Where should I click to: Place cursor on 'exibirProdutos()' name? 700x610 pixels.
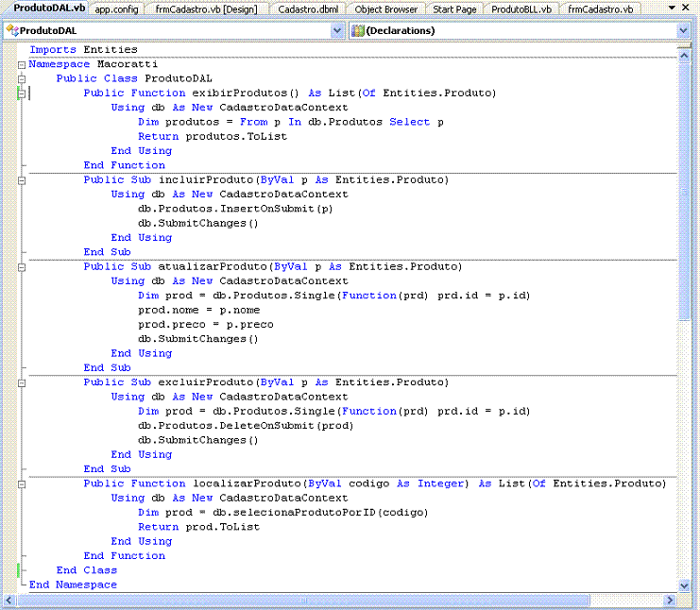pyautogui.click(x=245, y=93)
